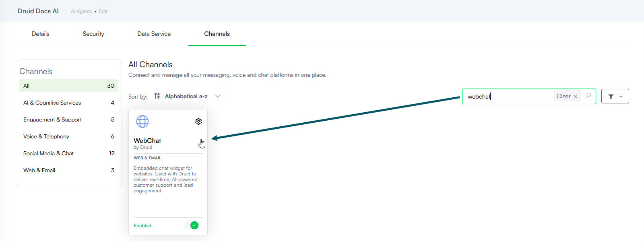Open WebChat settings gear icon
The width and height of the screenshot is (644, 241).
pos(198,122)
